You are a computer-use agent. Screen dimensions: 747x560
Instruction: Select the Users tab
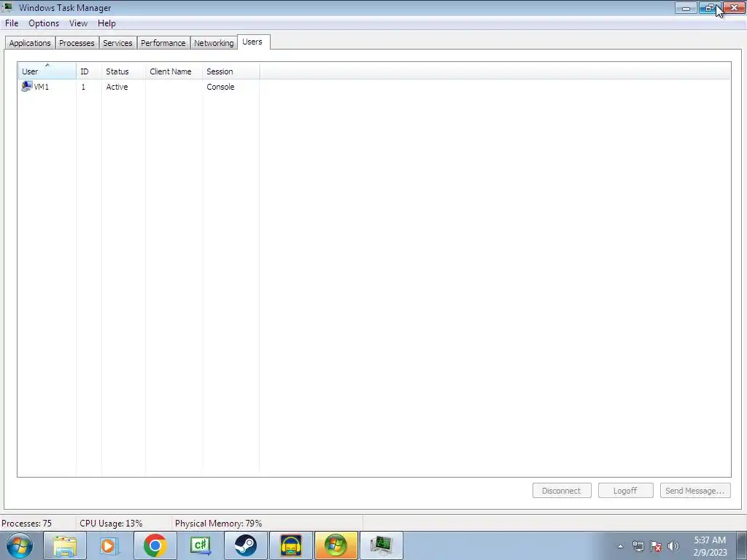(252, 42)
